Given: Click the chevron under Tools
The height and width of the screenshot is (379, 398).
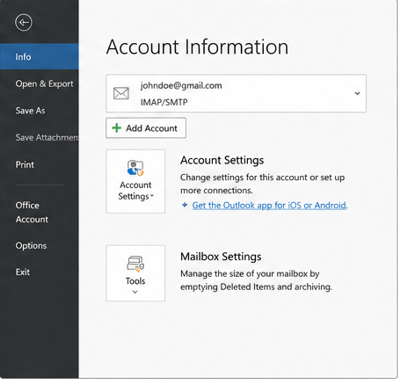Looking at the screenshot, I should (x=135, y=292).
